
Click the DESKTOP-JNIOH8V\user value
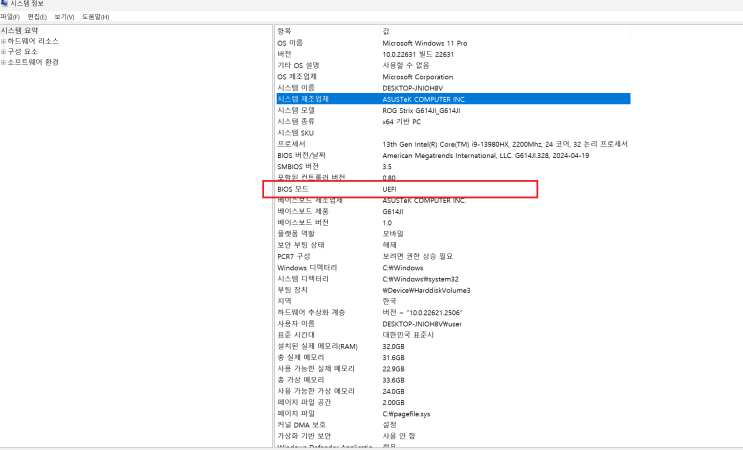pyautogui.click(x=422, y=324)
